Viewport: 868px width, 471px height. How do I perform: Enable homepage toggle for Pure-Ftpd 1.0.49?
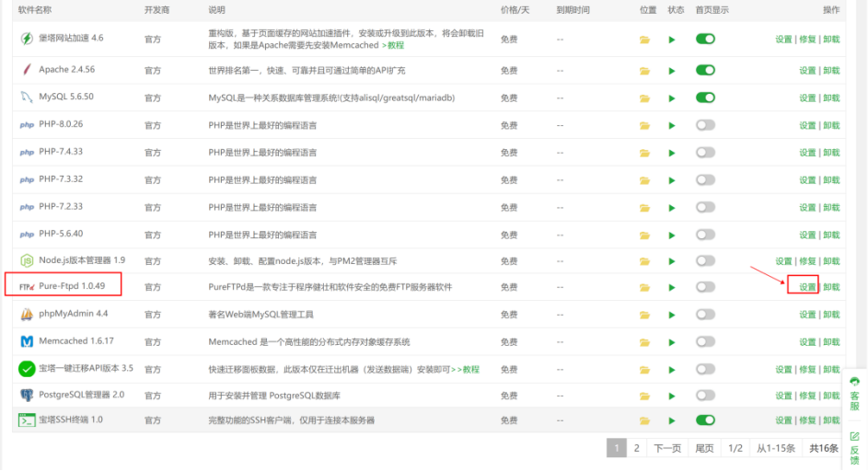705,287
